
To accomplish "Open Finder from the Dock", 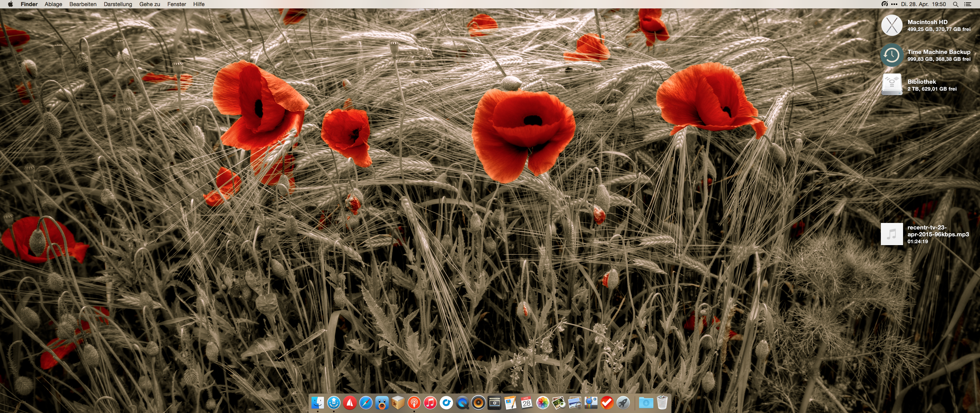I will pyautogui.click(x=318, y=403).
